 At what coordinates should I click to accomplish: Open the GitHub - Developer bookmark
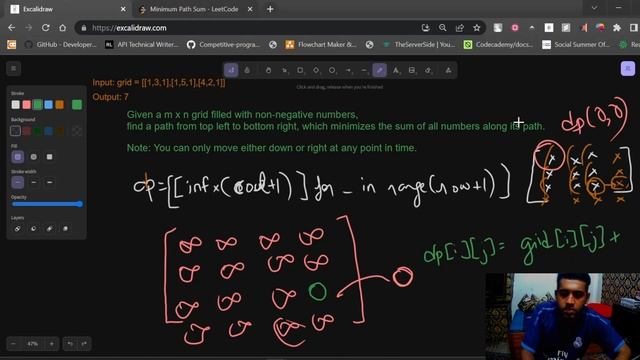(x=60, y=44)
